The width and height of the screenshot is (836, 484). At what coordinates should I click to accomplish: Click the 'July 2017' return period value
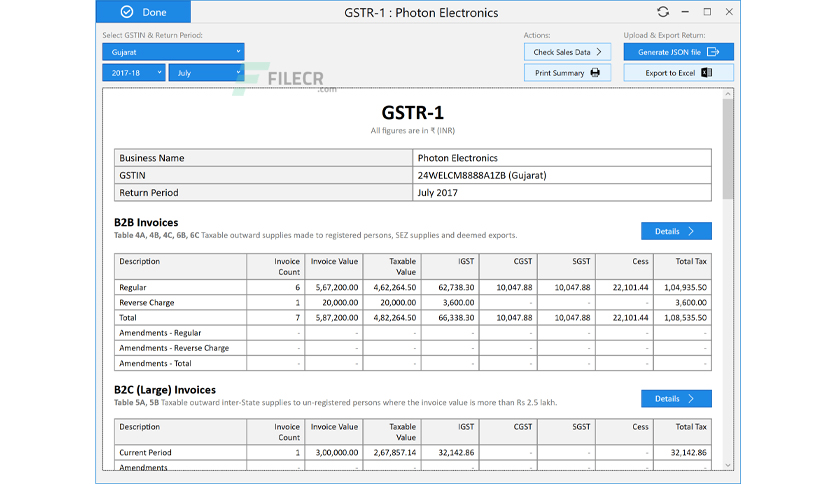(437, 192)
